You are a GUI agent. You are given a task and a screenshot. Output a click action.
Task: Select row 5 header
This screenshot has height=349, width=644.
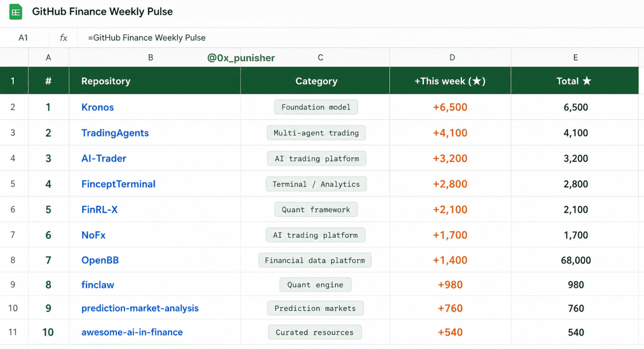pyautogui.click(x=13, y=184)
